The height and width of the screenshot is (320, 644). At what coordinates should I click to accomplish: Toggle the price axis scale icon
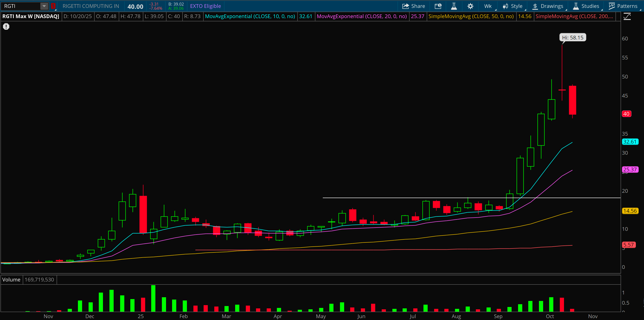[627, 16]
